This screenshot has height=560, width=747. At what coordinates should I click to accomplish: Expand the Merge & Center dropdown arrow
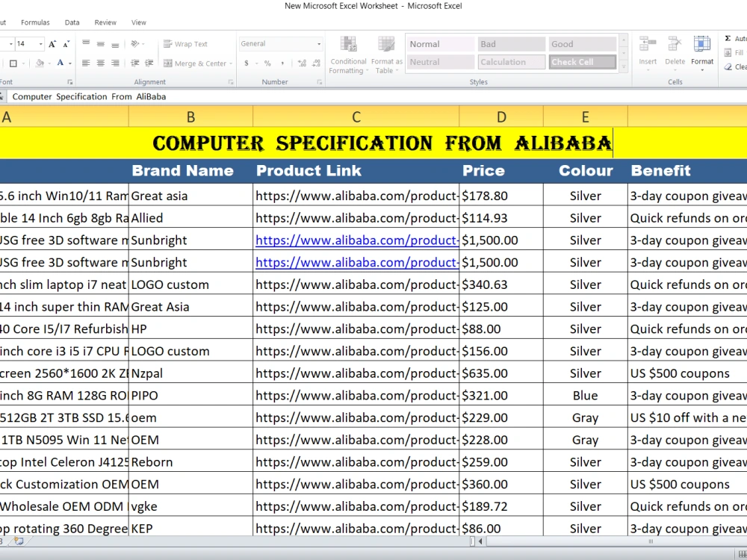tap(231, 63)
